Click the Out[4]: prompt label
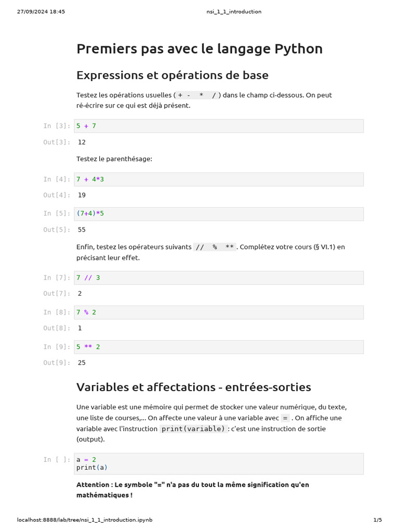This screenshot has width=399, height=532. (57, 195)
